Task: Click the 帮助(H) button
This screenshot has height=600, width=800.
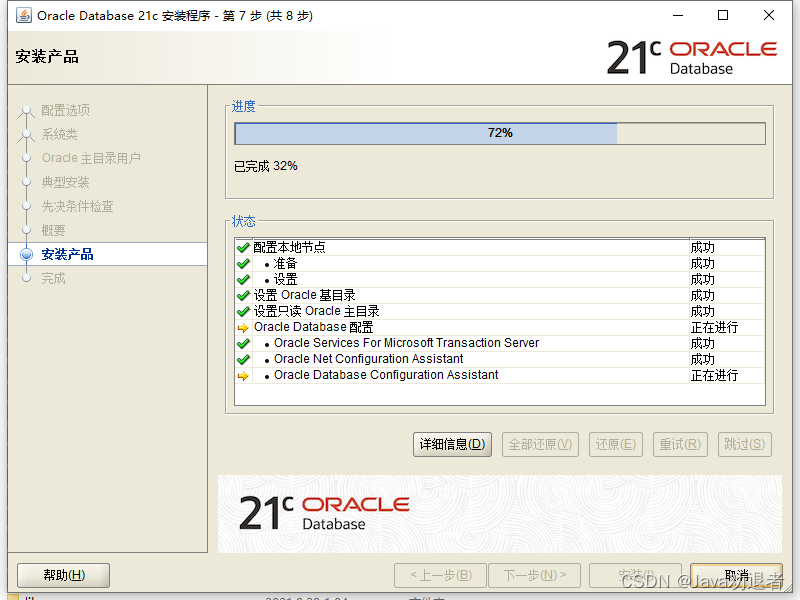Action: [62, 575]
